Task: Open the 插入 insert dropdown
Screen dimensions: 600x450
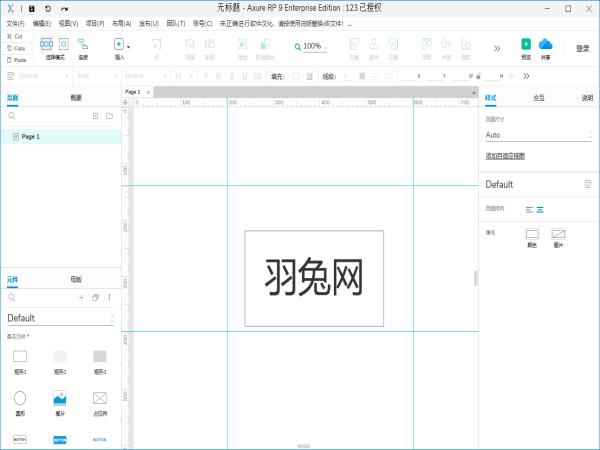Action: (121, 45)
